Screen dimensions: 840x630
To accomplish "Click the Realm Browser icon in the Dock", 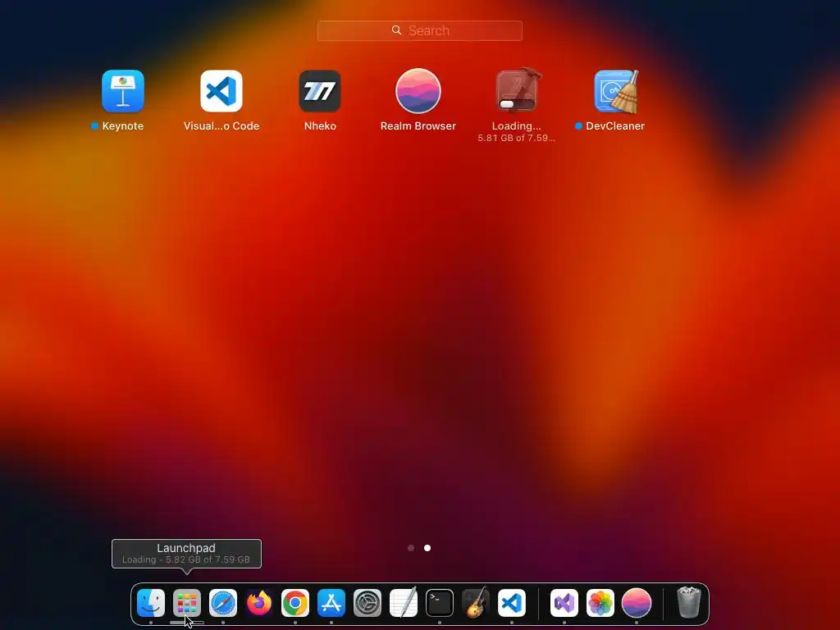I will pyautogui.click(x=637, y=603).
